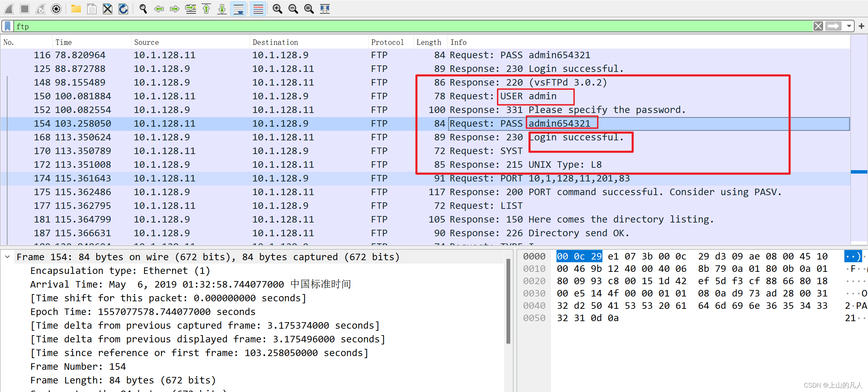Select the Epoch Time detail line

point(143,312)
